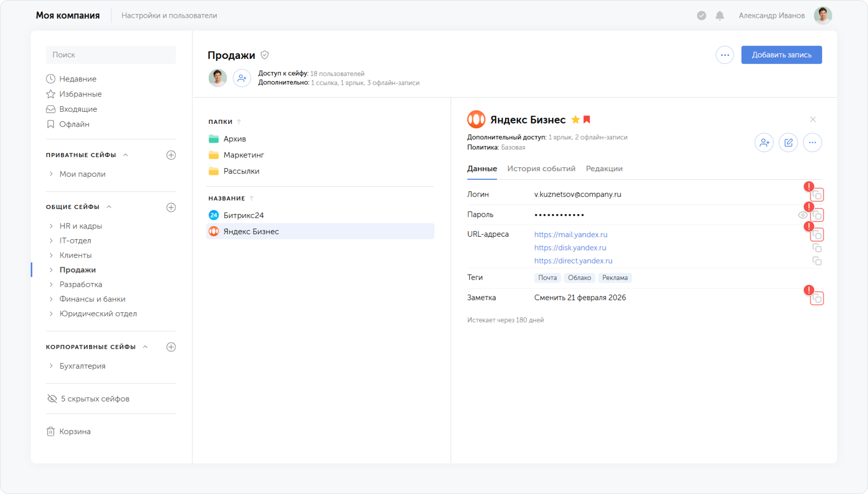Switch to the История событий tab
This screenshot has width=868, height=494.
pyautogui.click(x=541, y=169)
